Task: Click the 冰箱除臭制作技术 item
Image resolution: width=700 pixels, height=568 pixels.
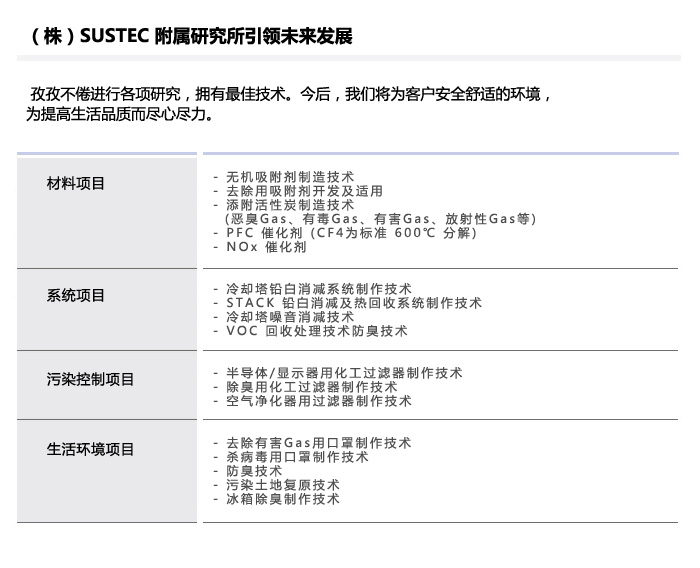Action: [283, 499]
